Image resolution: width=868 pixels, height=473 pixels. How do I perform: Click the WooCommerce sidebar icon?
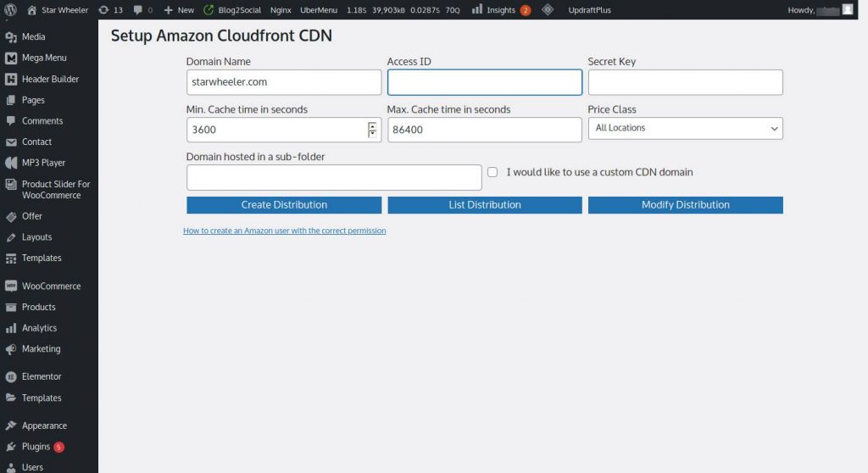click(x=11, y=286)
